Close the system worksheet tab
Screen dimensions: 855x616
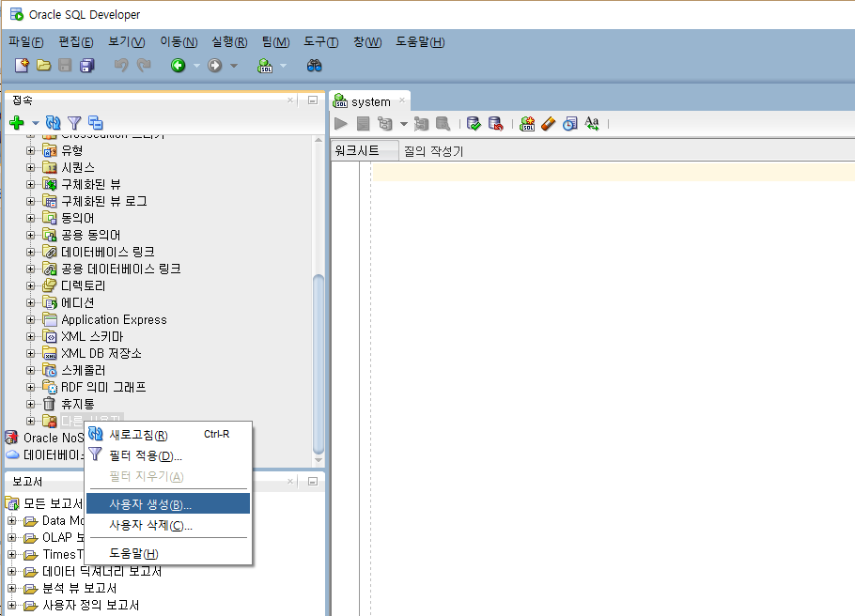pos(402,100)
